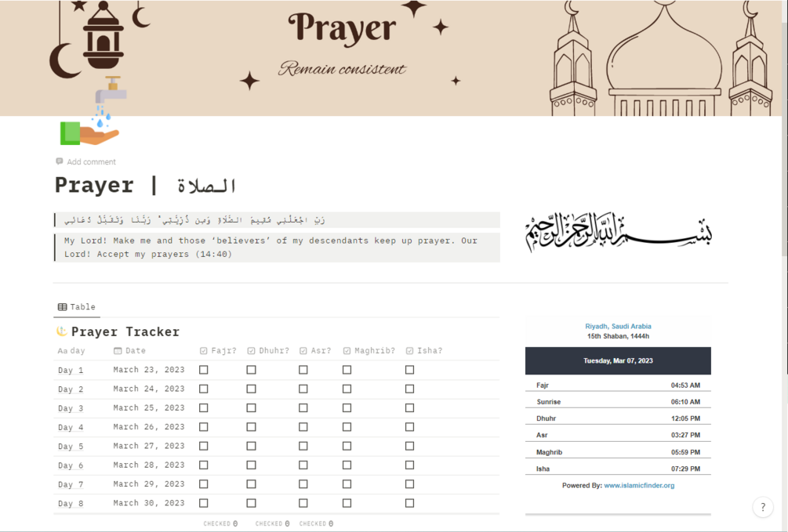Click the Prayer cover banner image
Viewport: 788px width, 532px height.
pyautogui.click(x=391, y=58)
